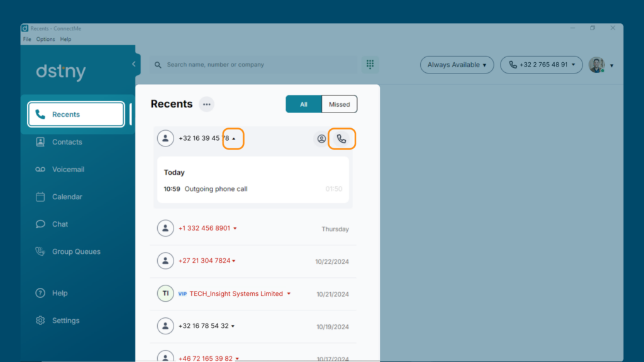Open the dial pad grid icon
Viewport: 644px width, 362px height.
pyautogui.click(x=370, y=65)
